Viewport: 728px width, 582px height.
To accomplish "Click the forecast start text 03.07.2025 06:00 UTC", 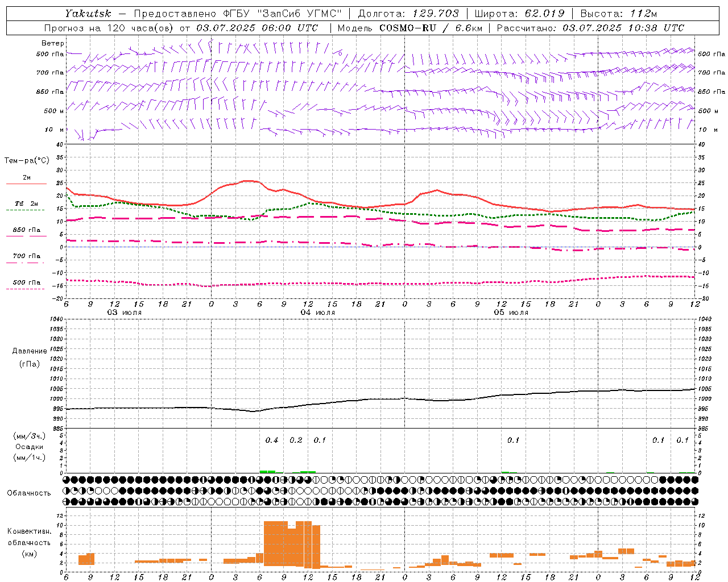I will (x=257, y=28).
